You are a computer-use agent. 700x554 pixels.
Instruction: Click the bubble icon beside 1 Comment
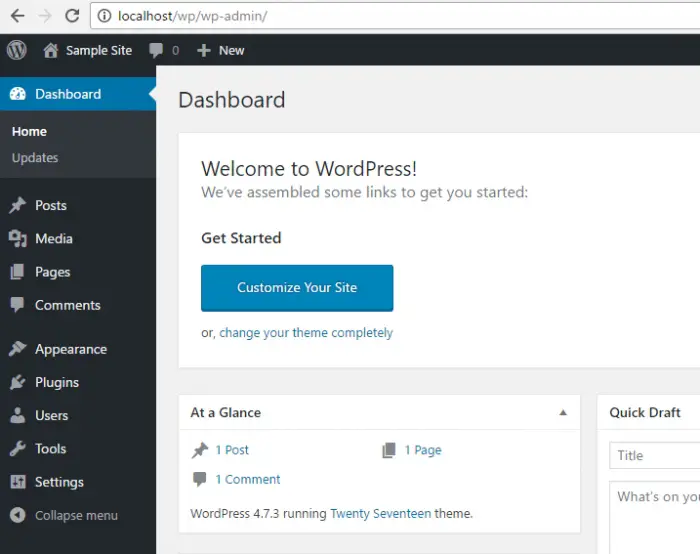click(x=200, y=479)
